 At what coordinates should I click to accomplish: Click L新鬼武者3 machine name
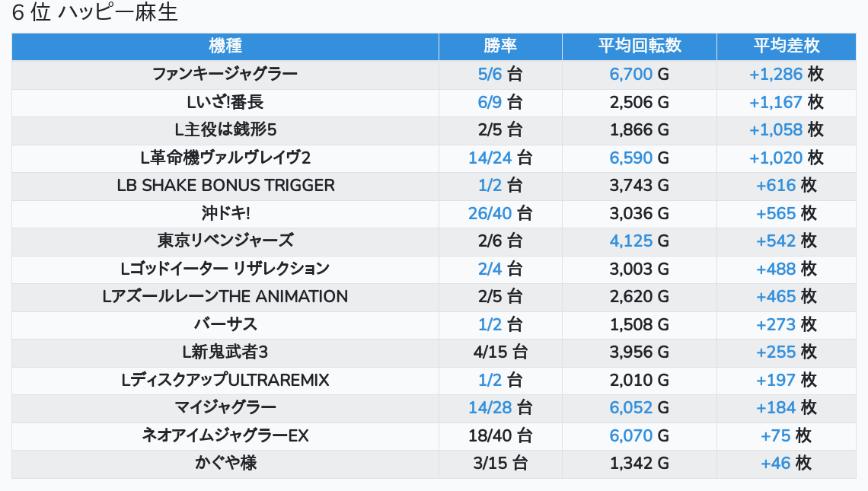pyautogui.click(x=225, y=352)
